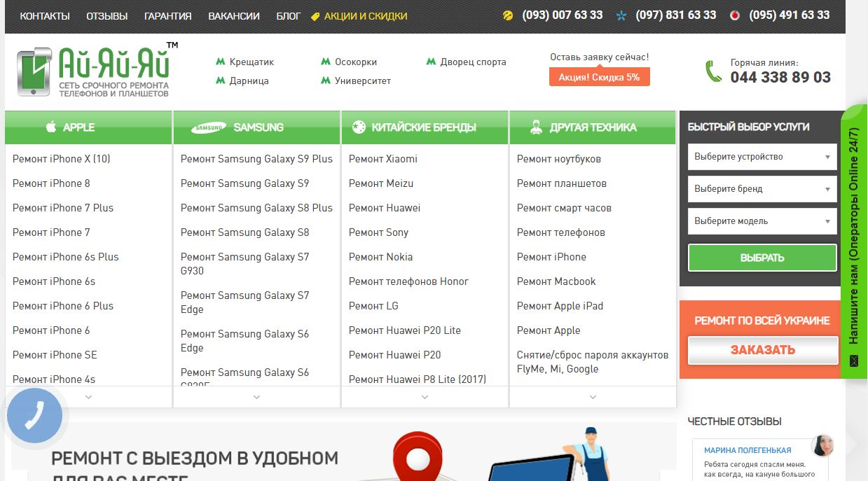Screen dimensions: 868x481
Task: Open the Вакансии menu item
Action: pos(234,16)
